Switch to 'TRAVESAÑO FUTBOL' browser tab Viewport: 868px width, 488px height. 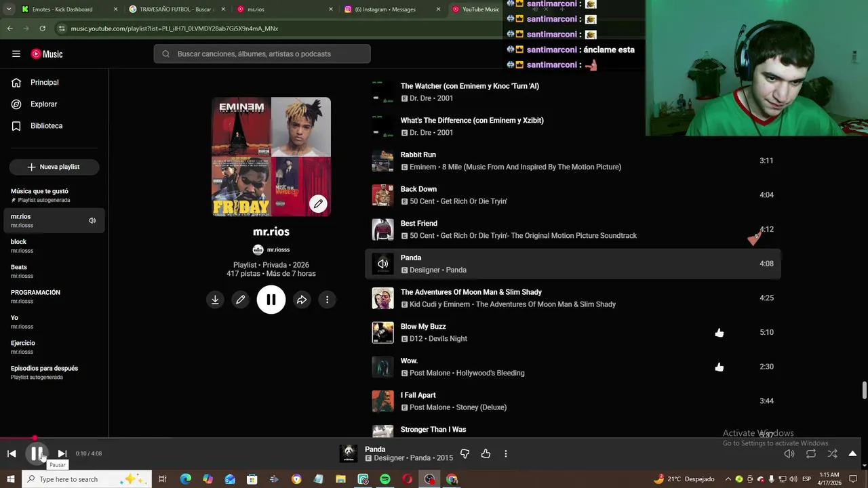click(176, 9)
